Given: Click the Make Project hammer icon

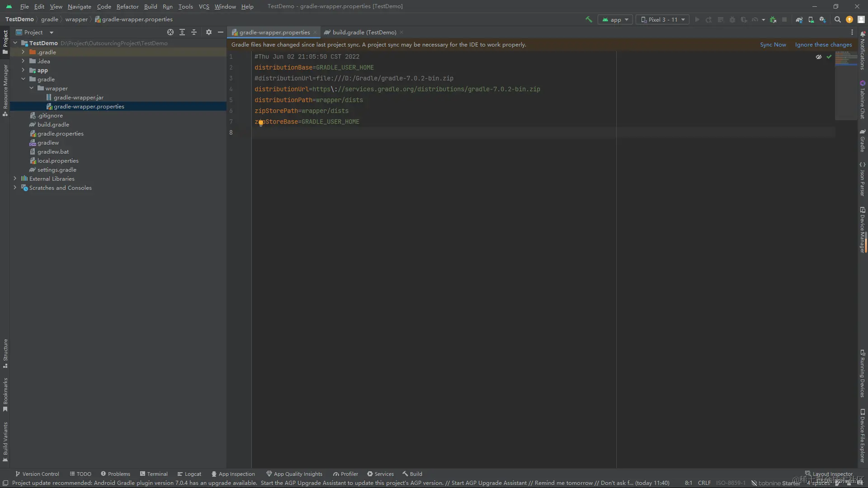Looking at the screenshot, I should pyautogui.click(x=589, y=19).
